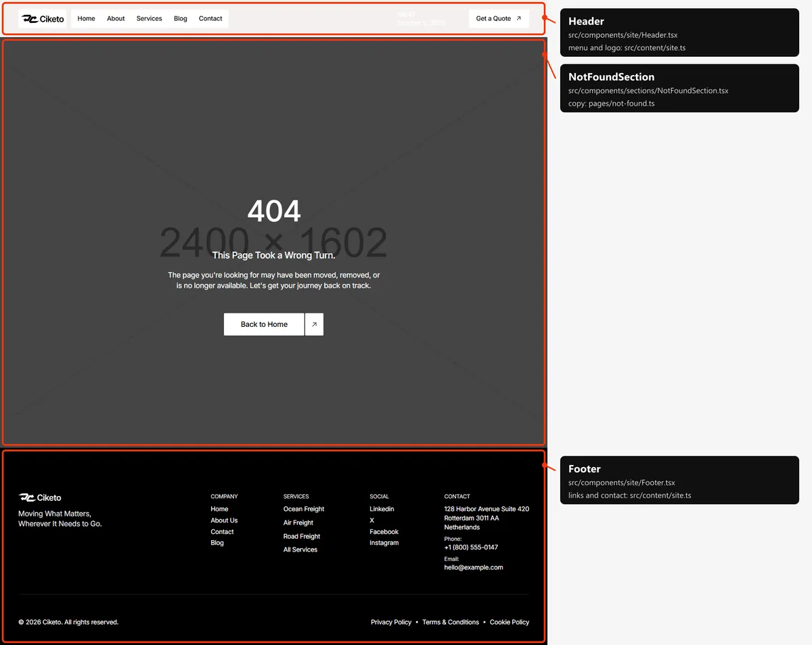Click the Ciketo logo in the footer
812x645 pixels.
tap(40, 497)
